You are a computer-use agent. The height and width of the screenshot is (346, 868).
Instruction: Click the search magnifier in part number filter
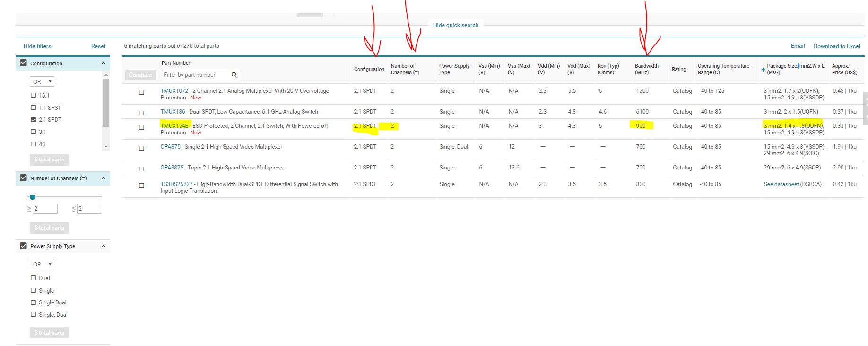(234, 75)
